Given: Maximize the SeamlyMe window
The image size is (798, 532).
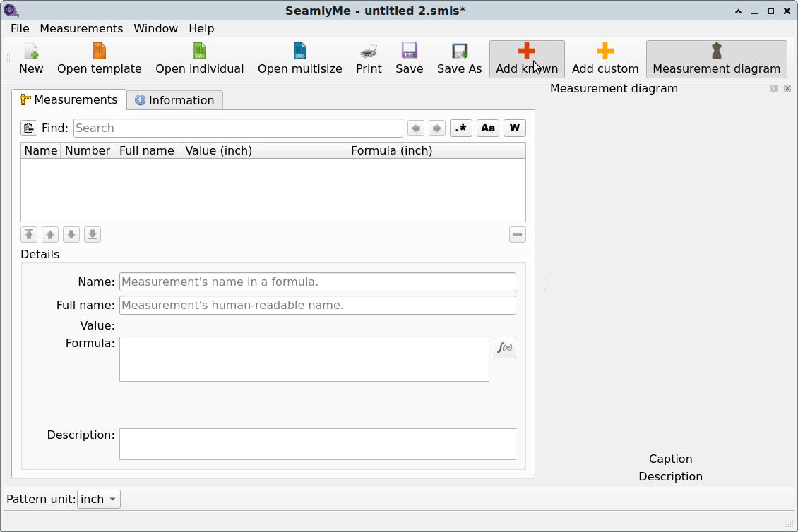Looking at the screenshot, I should coord(770,11).
